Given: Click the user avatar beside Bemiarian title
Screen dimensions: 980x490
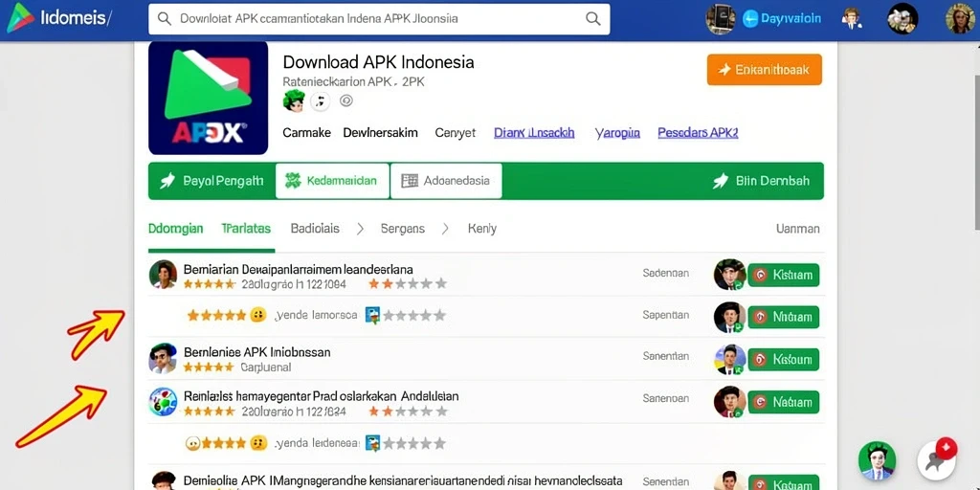Looking at the screenshot, I should [x=163, y=275].
